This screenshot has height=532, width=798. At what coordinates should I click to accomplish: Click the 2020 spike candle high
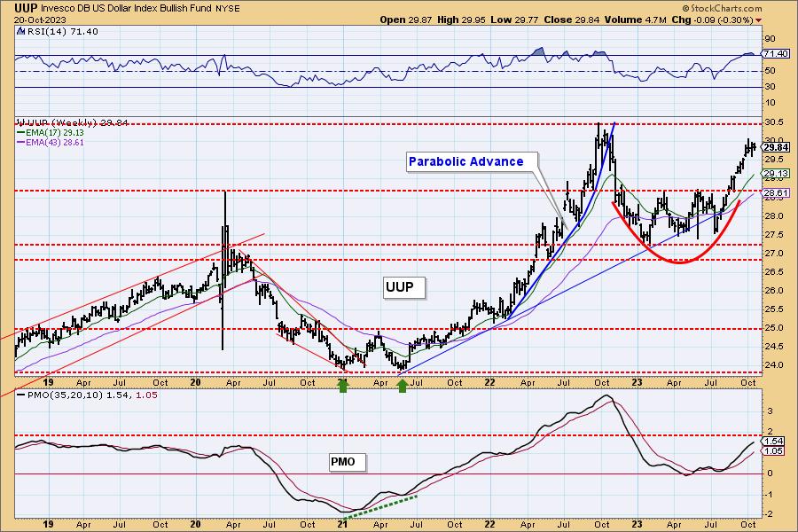coord(224,192)
